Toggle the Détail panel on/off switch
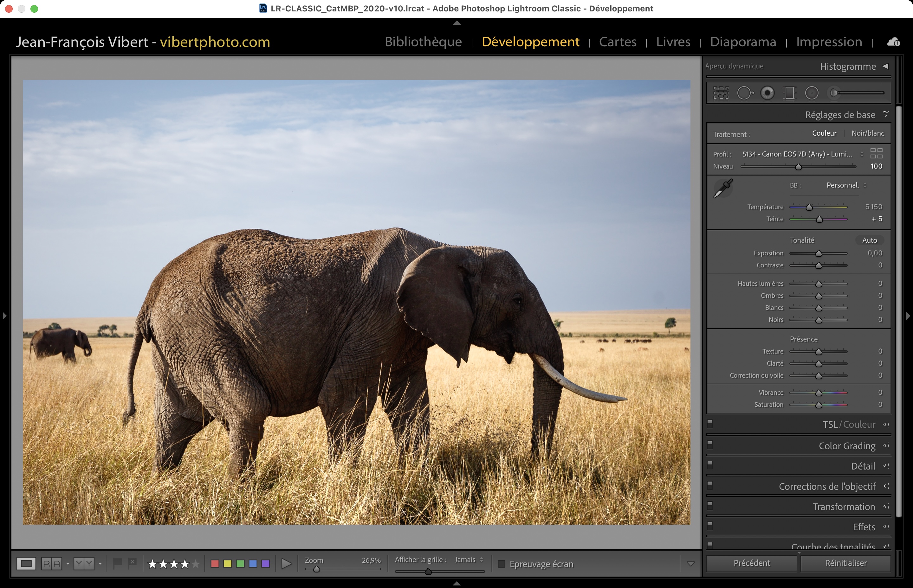 tap(710, 465)
